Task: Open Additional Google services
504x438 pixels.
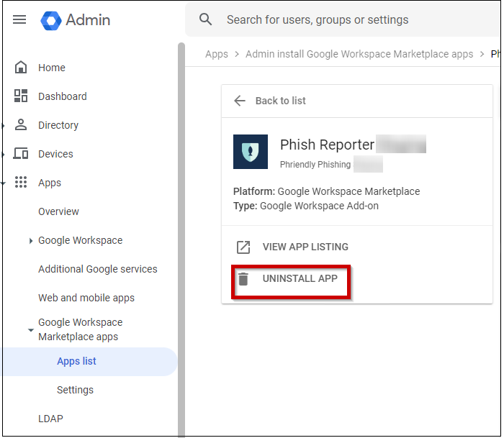Action: [x=98, y=269]
